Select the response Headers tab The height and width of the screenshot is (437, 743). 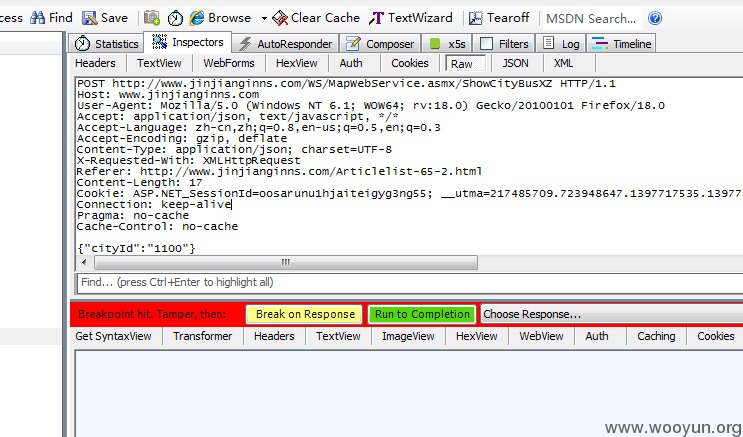[x=274, y=336]
